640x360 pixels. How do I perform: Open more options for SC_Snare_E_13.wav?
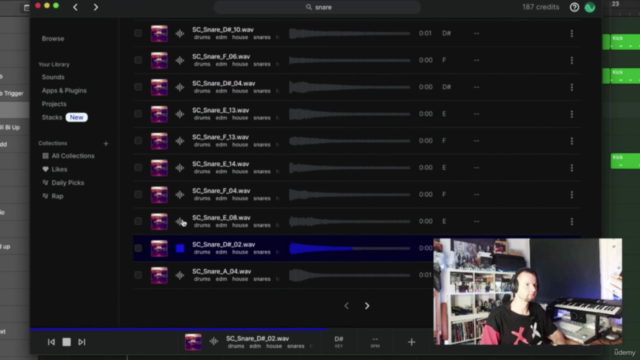click(x=571, y=114)
